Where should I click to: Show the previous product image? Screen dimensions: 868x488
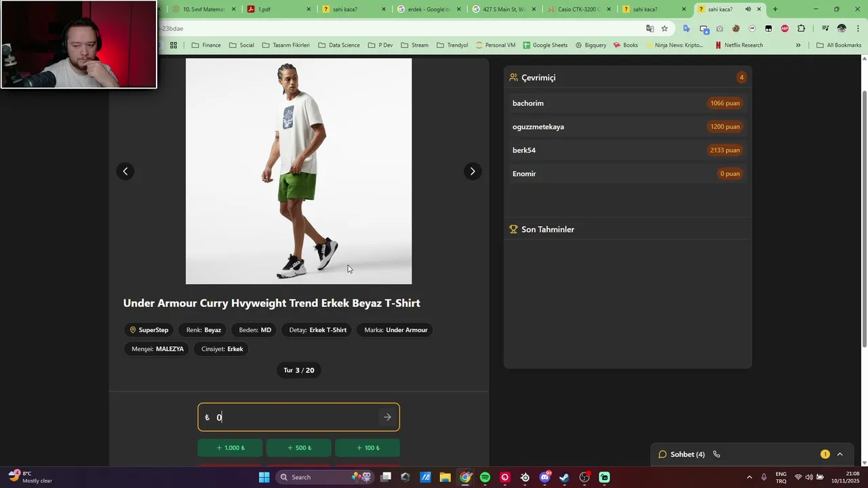tap(125, 171)
